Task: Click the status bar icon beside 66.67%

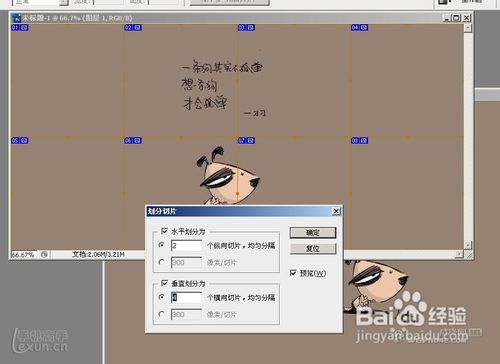Action: (44, 255)
